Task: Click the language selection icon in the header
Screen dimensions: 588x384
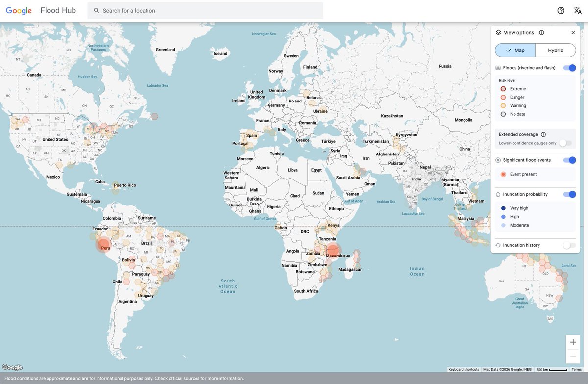Action: coord(579,10)
